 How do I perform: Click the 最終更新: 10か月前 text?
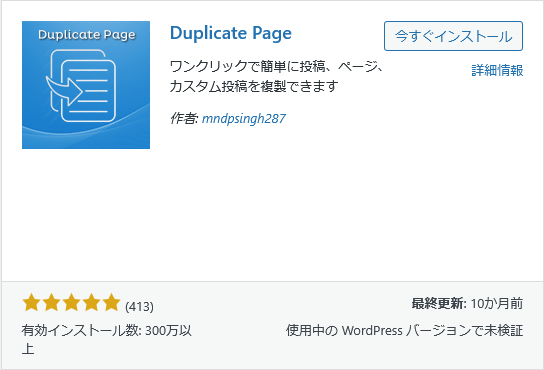tap(467, 304)
